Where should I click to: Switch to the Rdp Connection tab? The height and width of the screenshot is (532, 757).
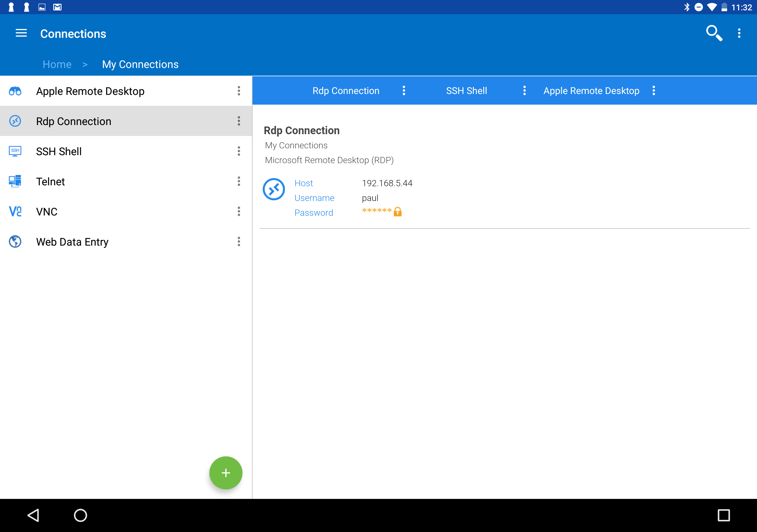pyautogui.click(x=346, y=91)
